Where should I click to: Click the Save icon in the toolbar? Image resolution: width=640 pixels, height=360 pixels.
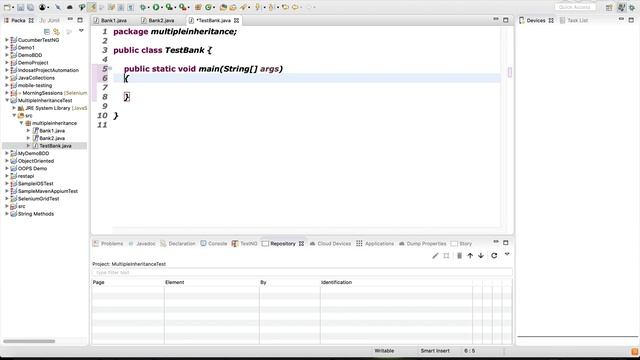click(x=20, y=7)
